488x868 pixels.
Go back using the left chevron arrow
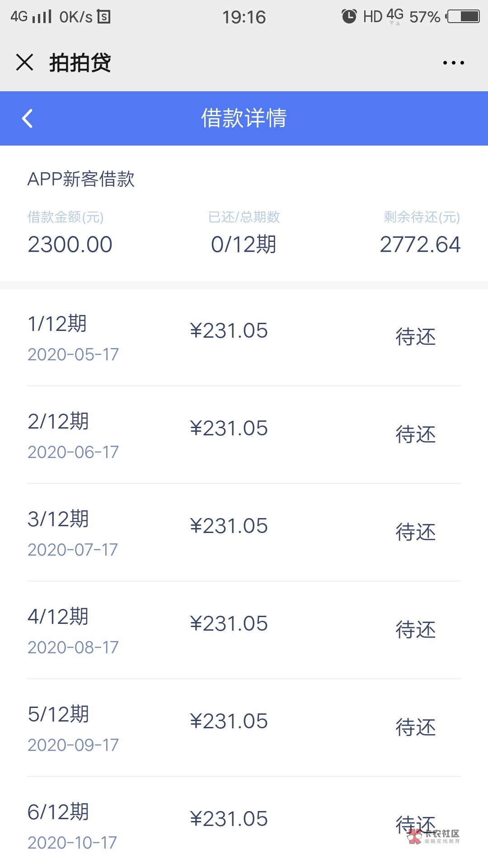pyautogui.click(x=28, y=118)
